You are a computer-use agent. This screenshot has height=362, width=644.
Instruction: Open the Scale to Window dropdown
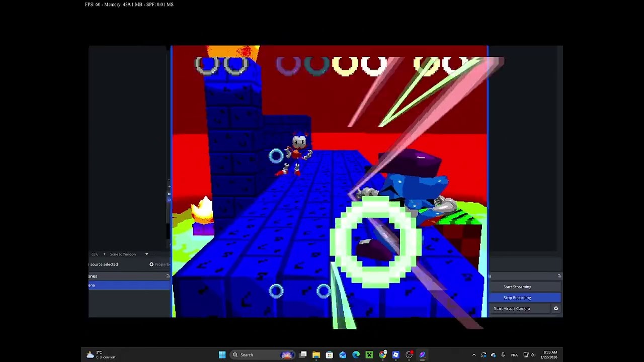click(x=129, y=254)
